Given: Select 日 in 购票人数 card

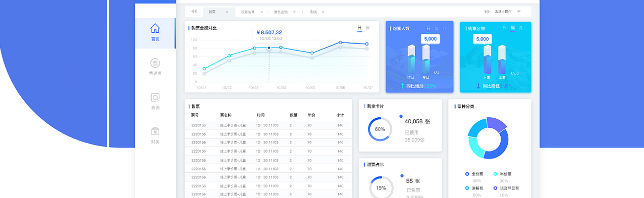Looking at the screenshot, I should pyautogui.click(x=429, y=29).
